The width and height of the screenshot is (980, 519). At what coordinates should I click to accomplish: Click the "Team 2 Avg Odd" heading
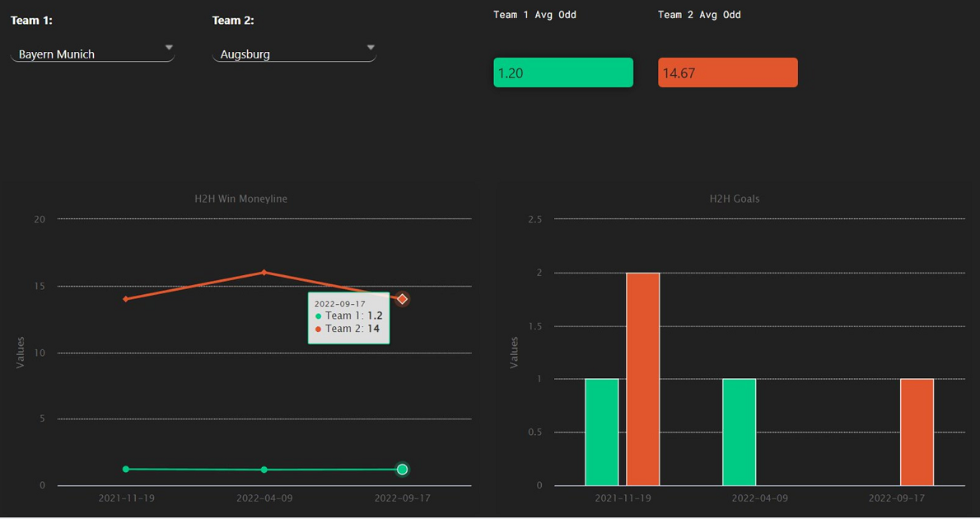pos(699,14)
